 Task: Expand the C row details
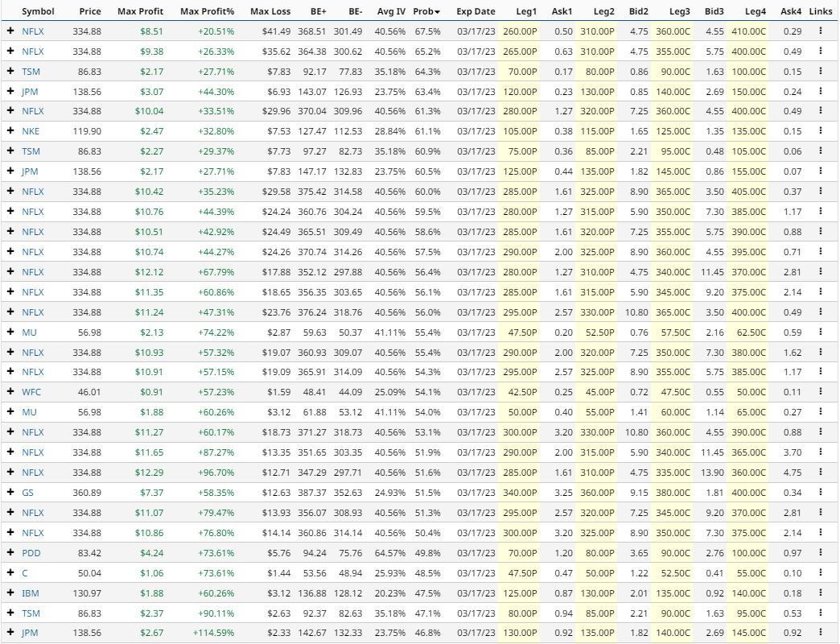[10, 572]
